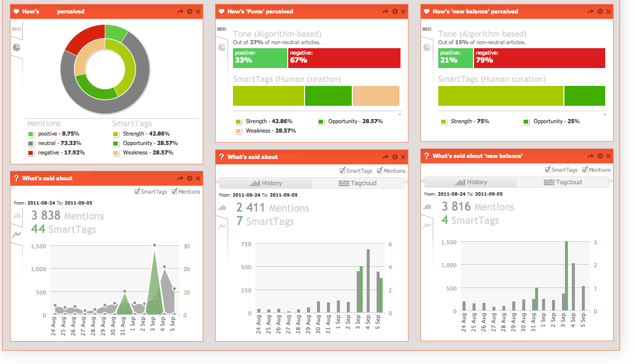Open gear settings of 2 411 Mentions widget

[x=395, y=157]
